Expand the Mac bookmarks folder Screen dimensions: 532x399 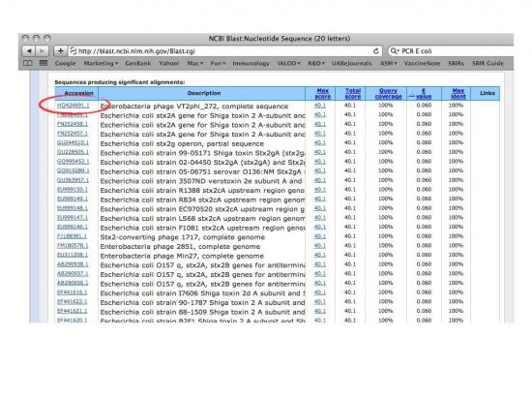click(x=195, y=64)
